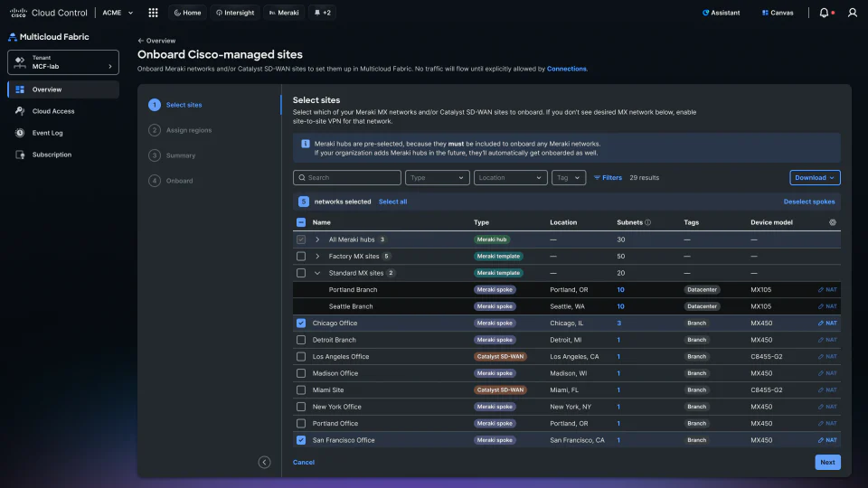Edit NAT for Miami Site

tap(827, 390)
